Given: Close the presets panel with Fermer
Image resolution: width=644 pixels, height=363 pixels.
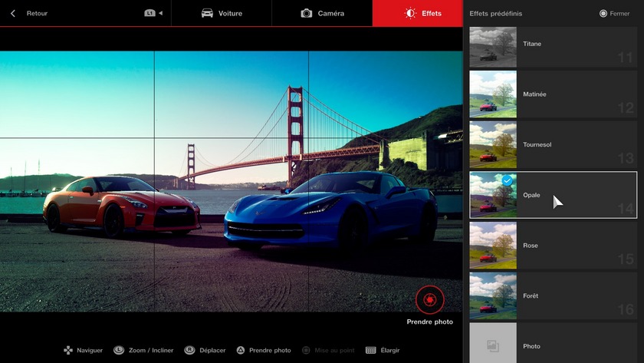Looking at the screenshot, I should [x=614, y=14].
